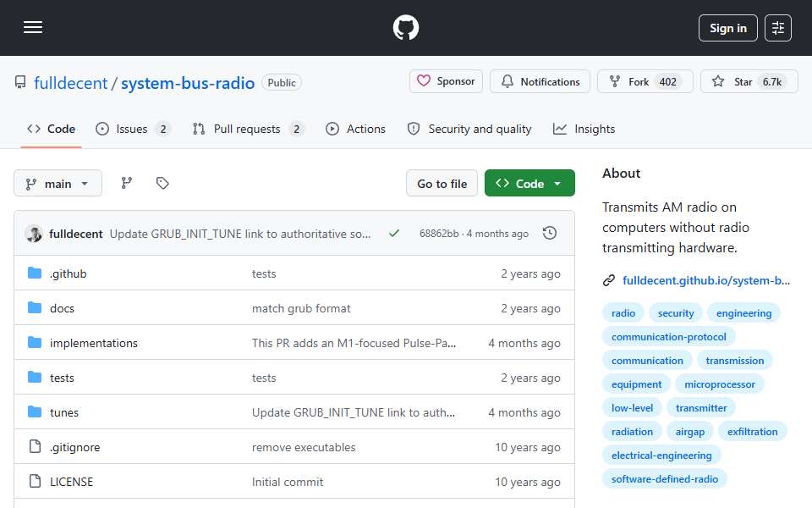
Task: Click the docs folder icon
Action: (x=35, y=308)
